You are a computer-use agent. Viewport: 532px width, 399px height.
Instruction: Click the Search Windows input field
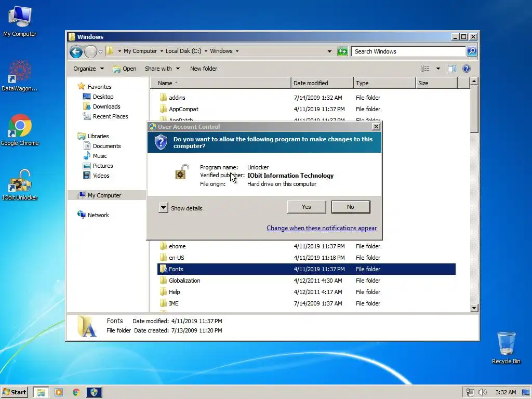click(408, 51)
